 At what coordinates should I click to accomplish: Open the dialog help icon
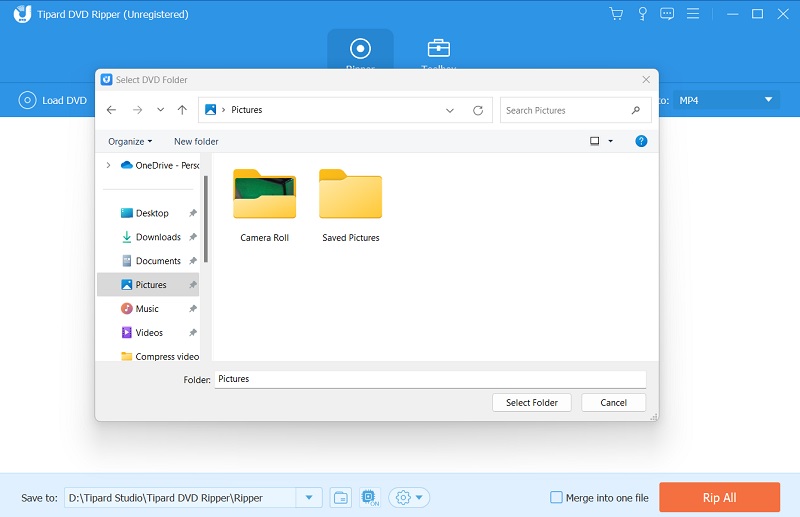pos(641,141)
